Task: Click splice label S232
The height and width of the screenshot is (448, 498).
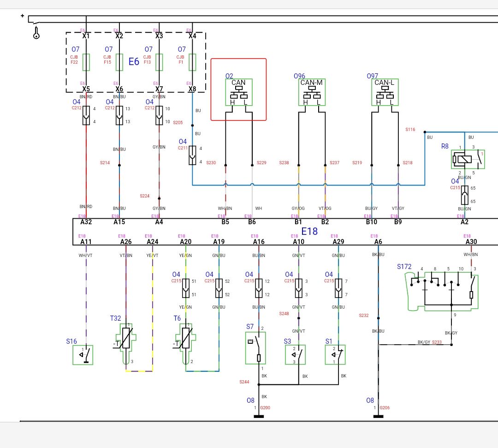Action: [x=364, y=316]
